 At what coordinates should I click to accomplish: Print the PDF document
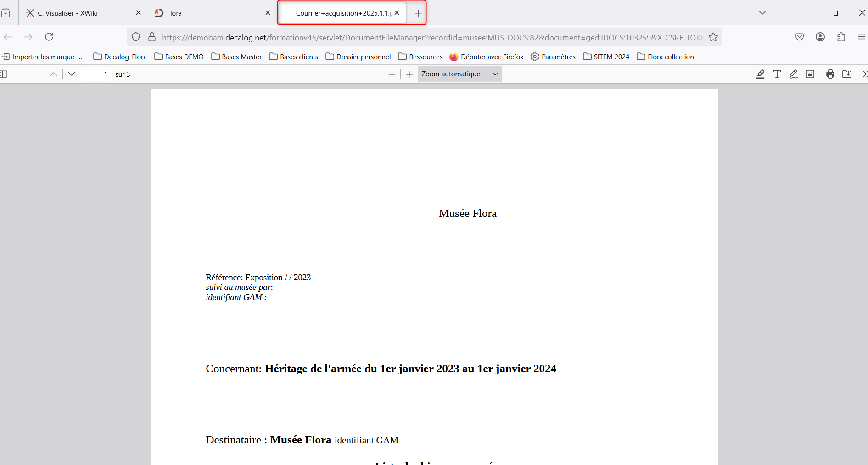[x=830, y=74]
